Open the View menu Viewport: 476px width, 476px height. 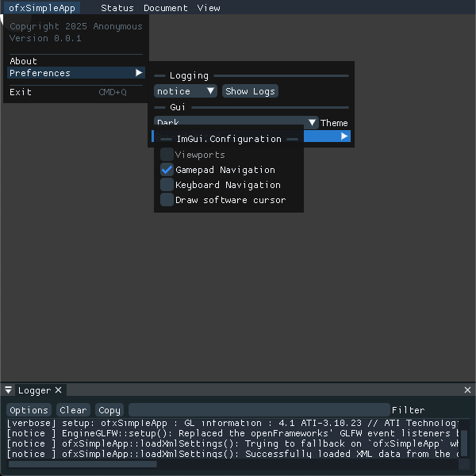(x=209, y=8)
